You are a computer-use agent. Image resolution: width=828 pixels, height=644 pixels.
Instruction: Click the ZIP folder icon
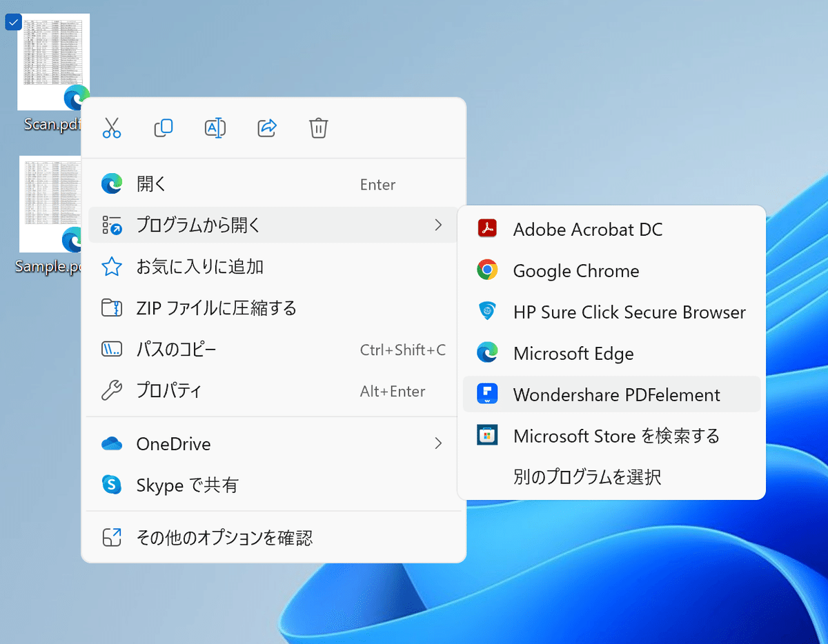[112, 308]
